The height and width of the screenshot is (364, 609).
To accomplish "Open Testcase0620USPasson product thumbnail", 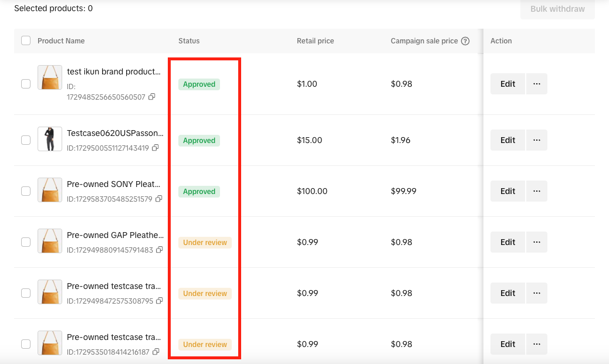I will tap(50, 139).
